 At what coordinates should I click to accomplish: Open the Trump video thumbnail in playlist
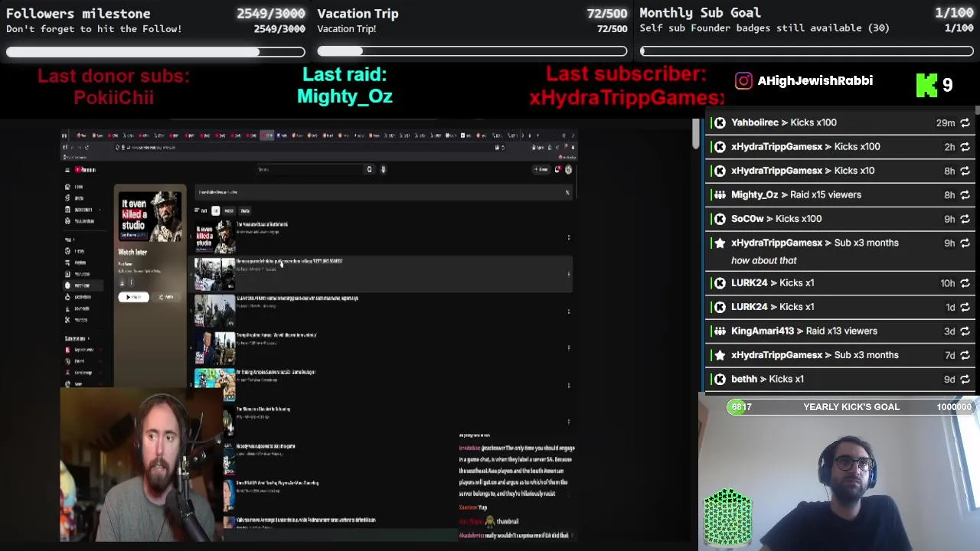click(215, 347)
